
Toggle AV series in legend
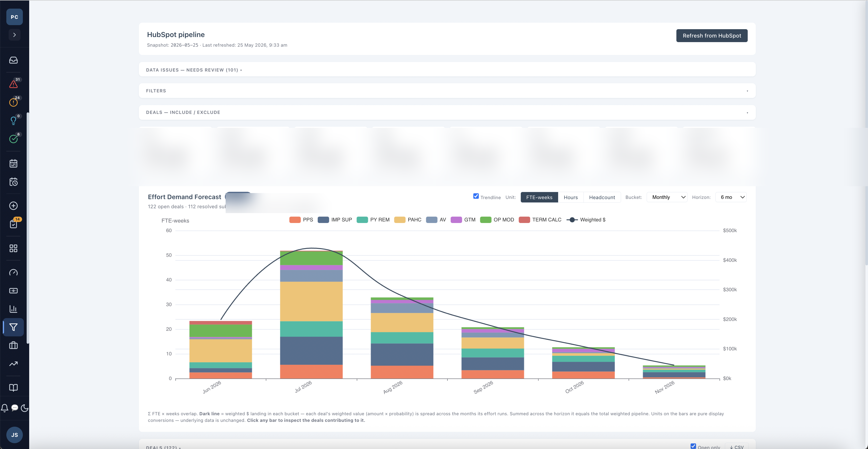tap(436, 220)
